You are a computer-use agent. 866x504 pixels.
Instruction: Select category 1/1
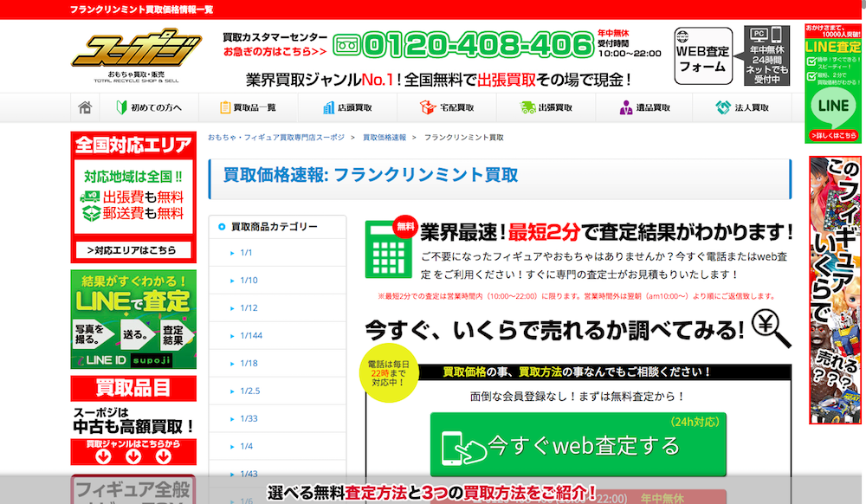coord(246,253)
